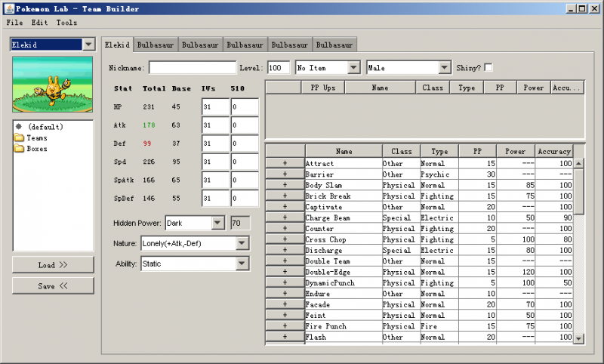Screen dimensions: 604x364
Task: Click the Spd IVs field
Action: coord(215,162)
